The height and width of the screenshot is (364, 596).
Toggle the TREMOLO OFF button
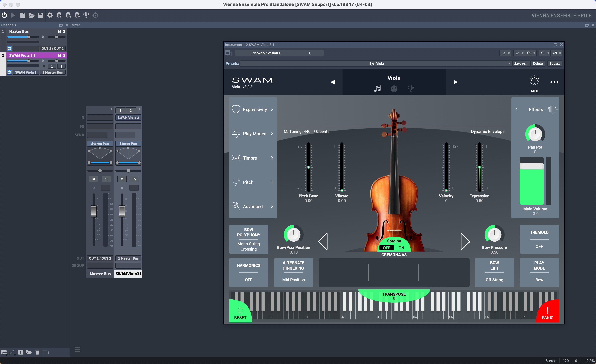(539, 239)
